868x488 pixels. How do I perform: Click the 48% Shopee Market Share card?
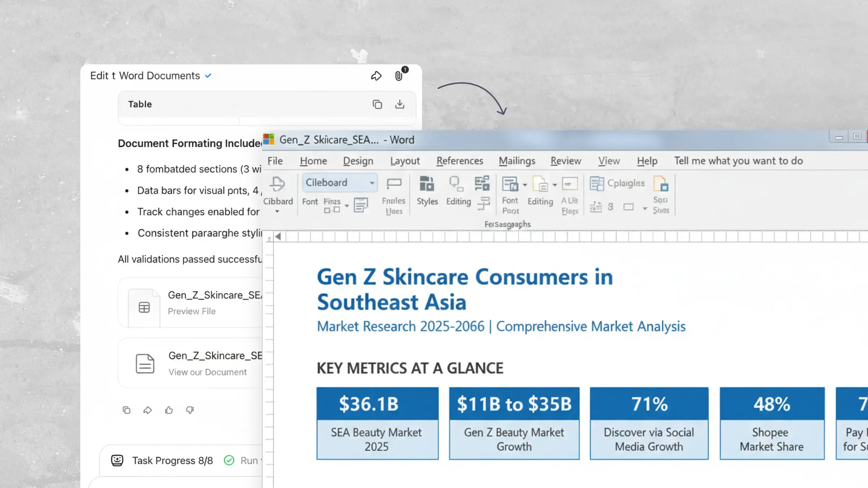click(x=772, y=423)
